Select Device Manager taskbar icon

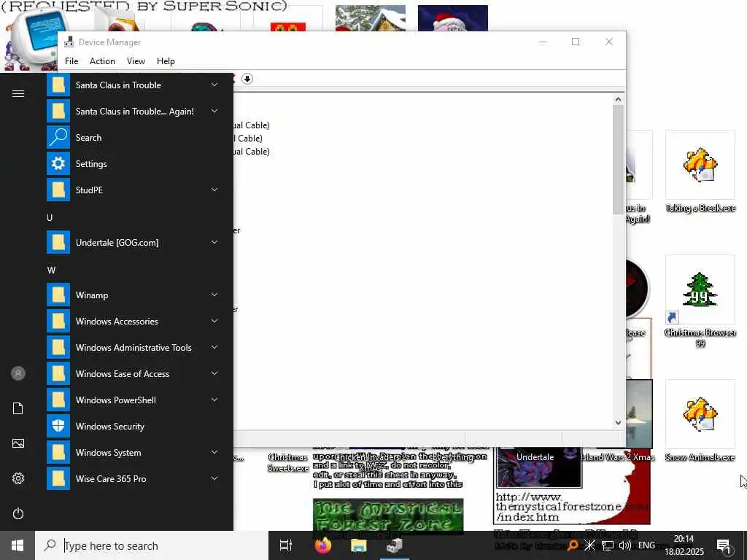[x=395, y=545]
